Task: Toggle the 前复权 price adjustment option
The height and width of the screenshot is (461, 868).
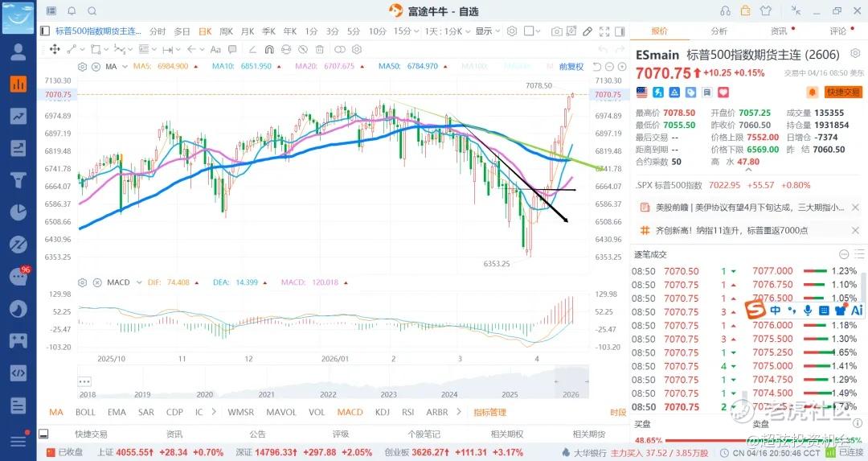Action: click(x=571, y=67)
